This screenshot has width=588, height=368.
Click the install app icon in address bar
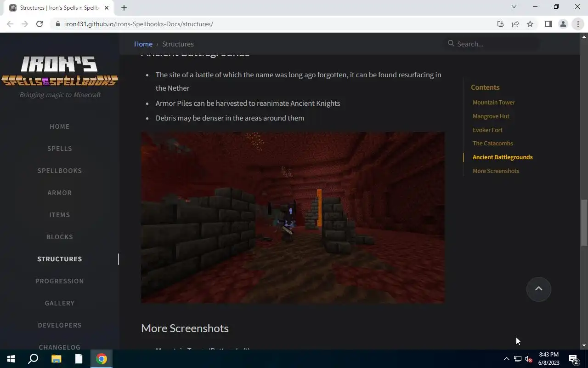501,24
